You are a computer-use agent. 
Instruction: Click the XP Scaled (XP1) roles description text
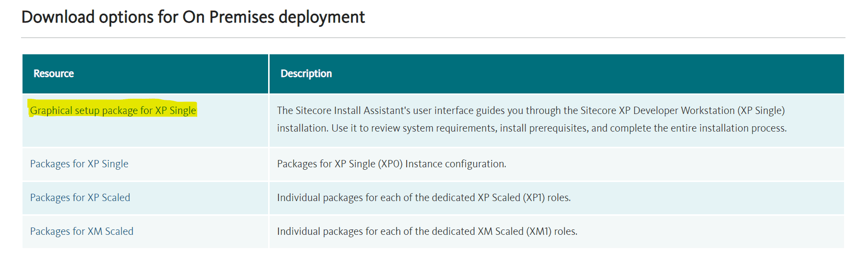click(x=424, y=198)
